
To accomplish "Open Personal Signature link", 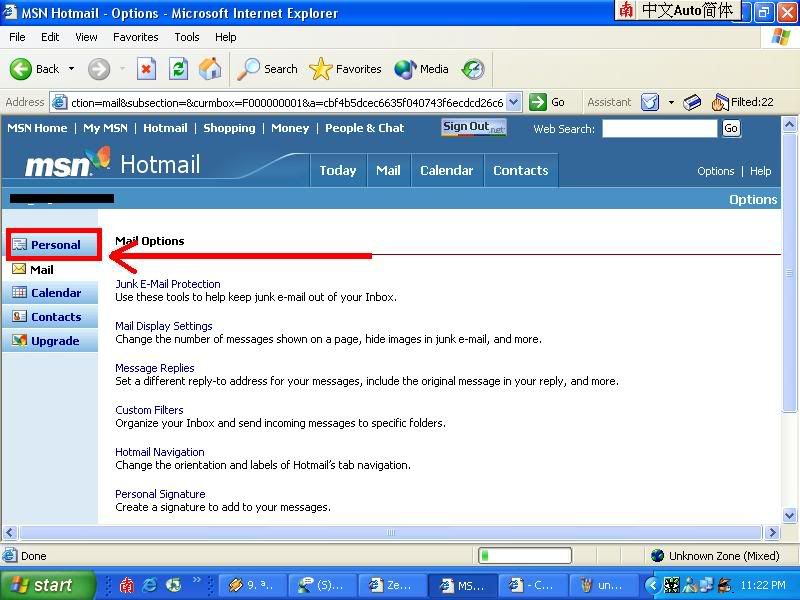I will pos(160,493).
